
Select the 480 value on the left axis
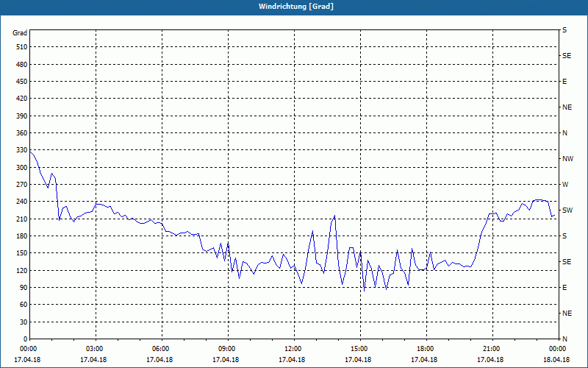point(22,65)
